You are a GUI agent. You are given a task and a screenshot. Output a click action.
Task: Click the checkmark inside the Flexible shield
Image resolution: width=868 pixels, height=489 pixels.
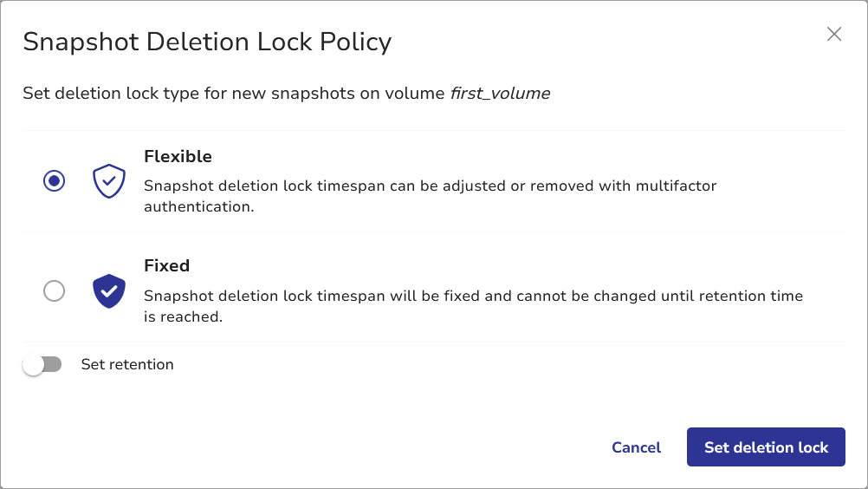click(x=109, y=181)
